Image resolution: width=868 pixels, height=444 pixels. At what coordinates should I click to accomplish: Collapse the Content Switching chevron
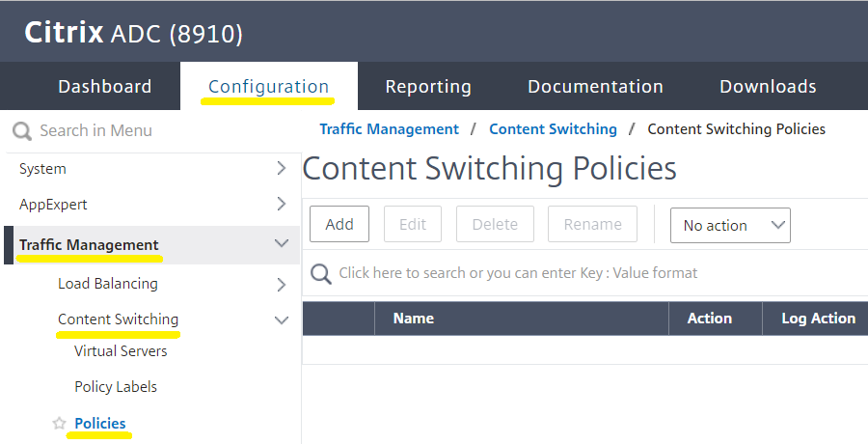click(x=282, y=319)
